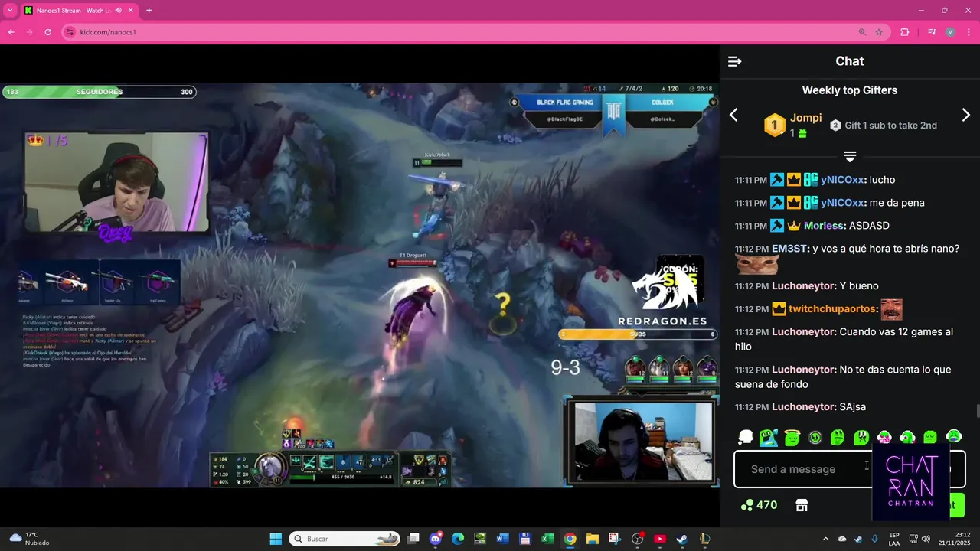Open Microsoft Edge from the taskbar
This screenshot has height=551, width=980.
point(458,539)
